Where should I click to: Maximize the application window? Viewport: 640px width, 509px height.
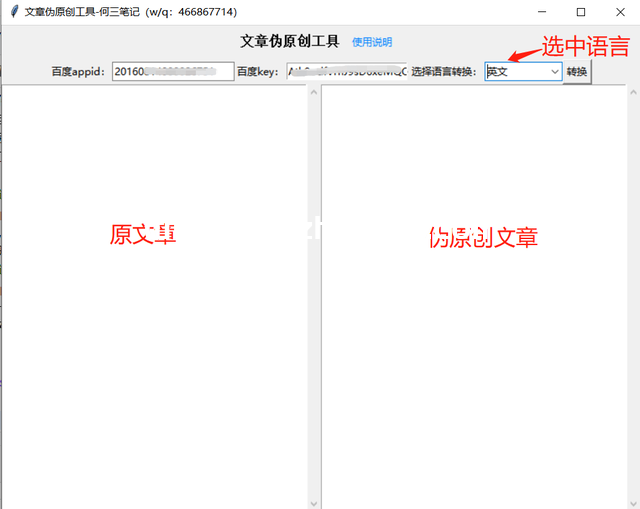(x=580, y=12)
